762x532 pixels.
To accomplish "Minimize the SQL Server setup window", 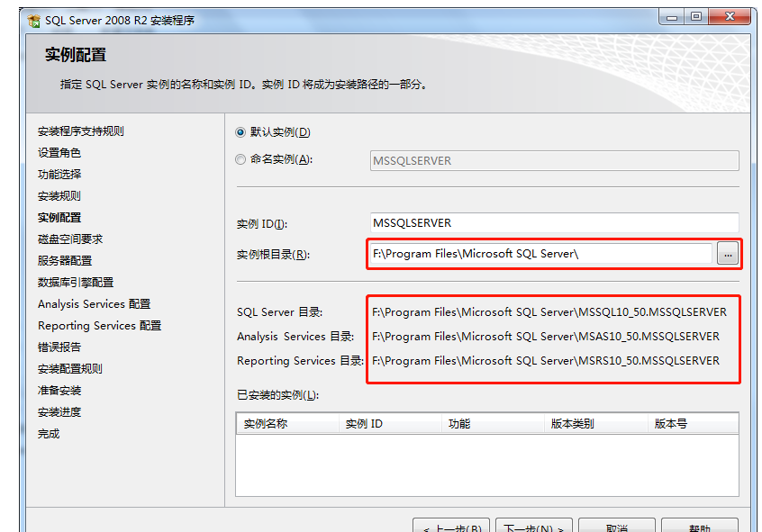I will tap(672, 17).
